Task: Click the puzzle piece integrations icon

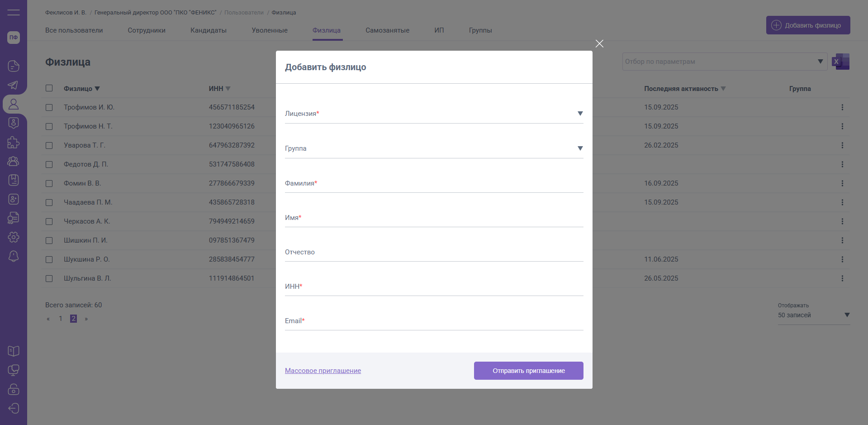Action: [14, 142]
